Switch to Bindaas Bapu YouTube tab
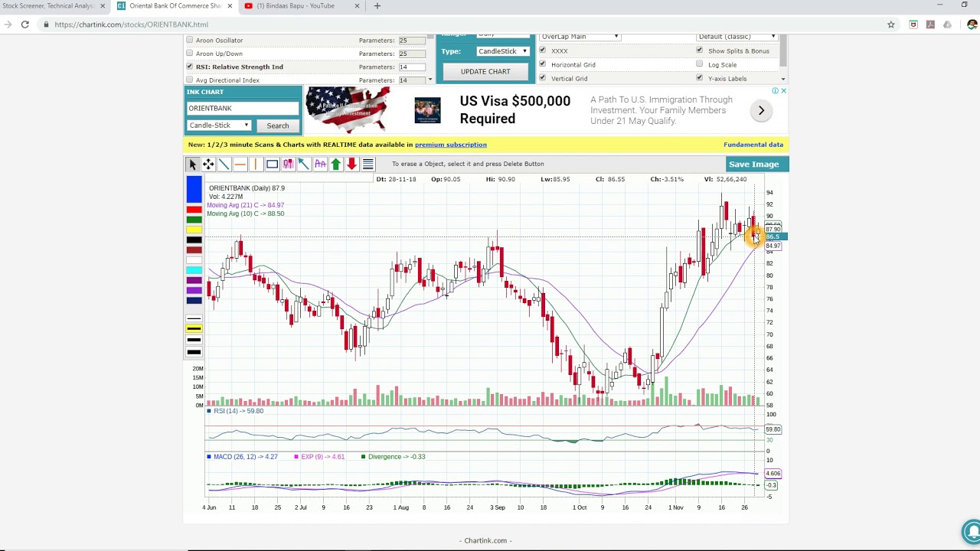Viewport: 980px width, 551px height. tap(296, 6)
